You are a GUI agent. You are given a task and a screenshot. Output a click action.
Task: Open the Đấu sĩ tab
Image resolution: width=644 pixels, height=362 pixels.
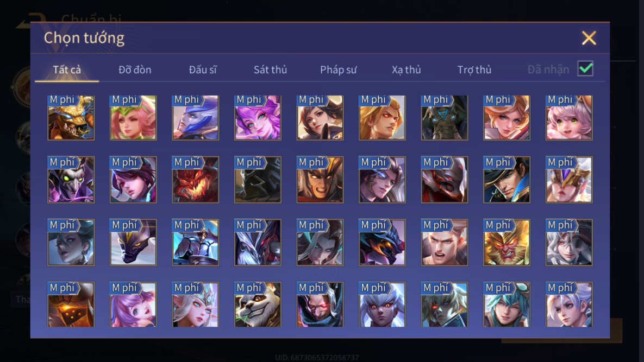tap(203, 69)
